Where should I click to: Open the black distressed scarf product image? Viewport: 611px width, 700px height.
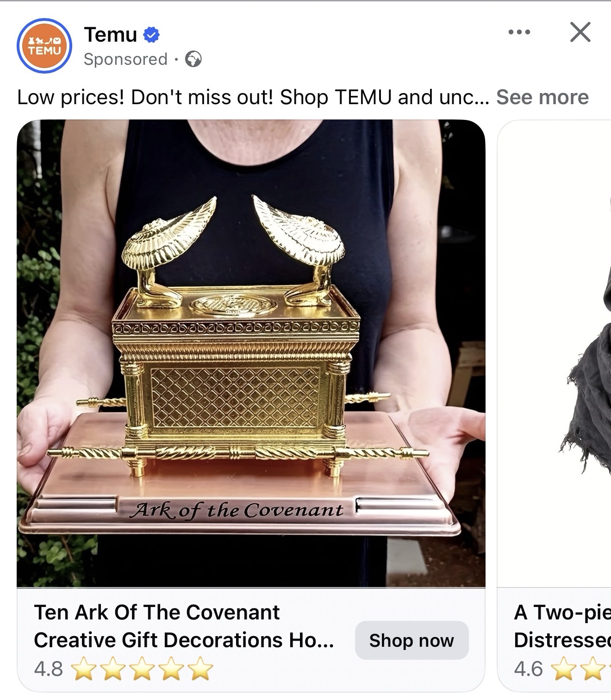click(x=555, y=353)
